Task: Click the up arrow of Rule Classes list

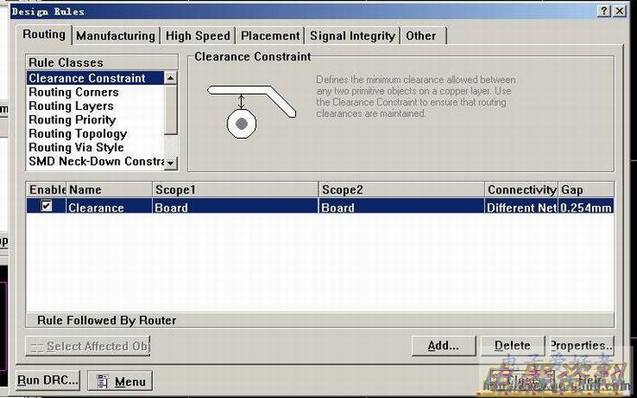Action: (171, 78)
